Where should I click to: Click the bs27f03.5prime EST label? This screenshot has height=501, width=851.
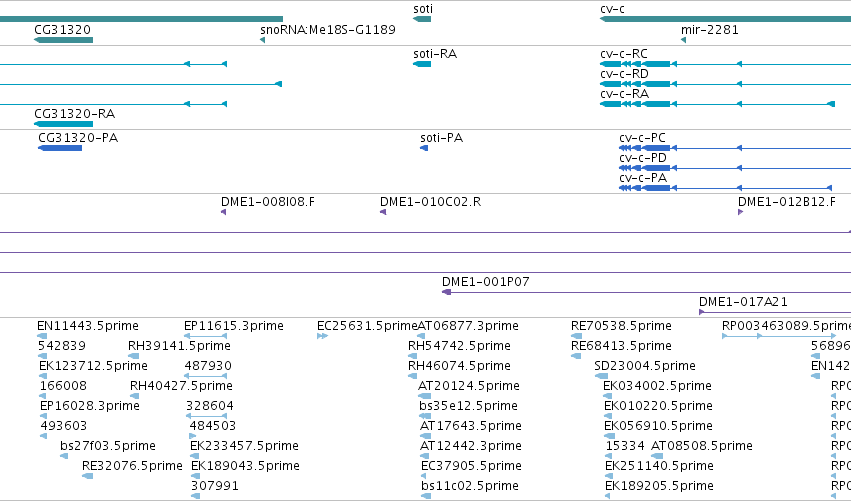point(108,446)
